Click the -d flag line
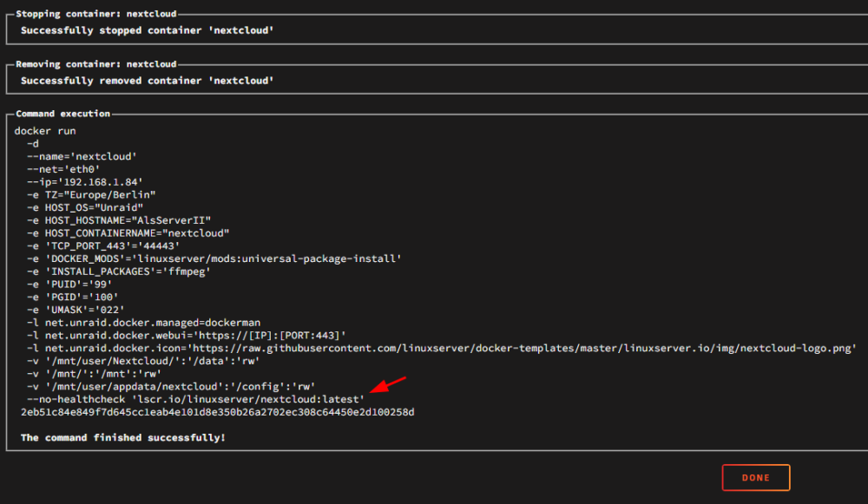 pos(33,144)
